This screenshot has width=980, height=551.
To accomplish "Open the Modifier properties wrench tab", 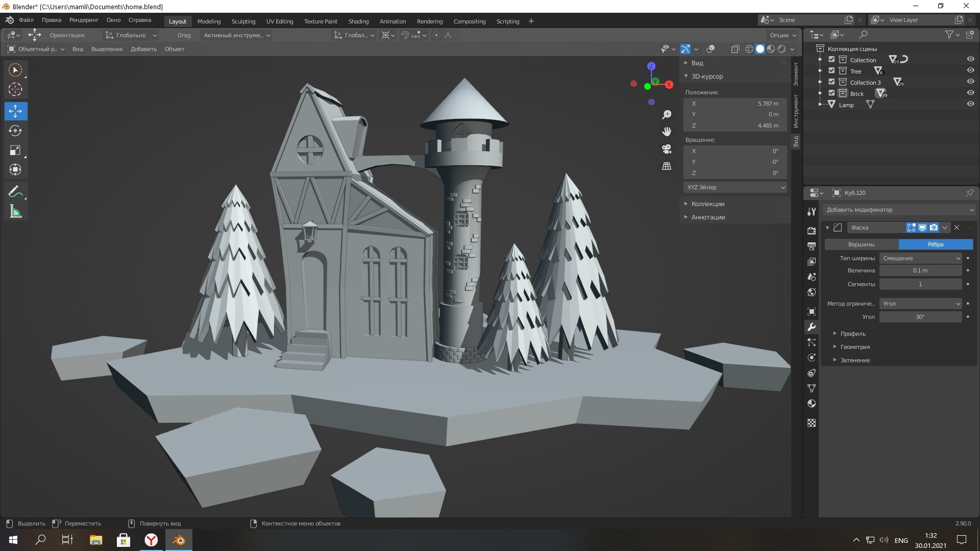I will (812, 327).
